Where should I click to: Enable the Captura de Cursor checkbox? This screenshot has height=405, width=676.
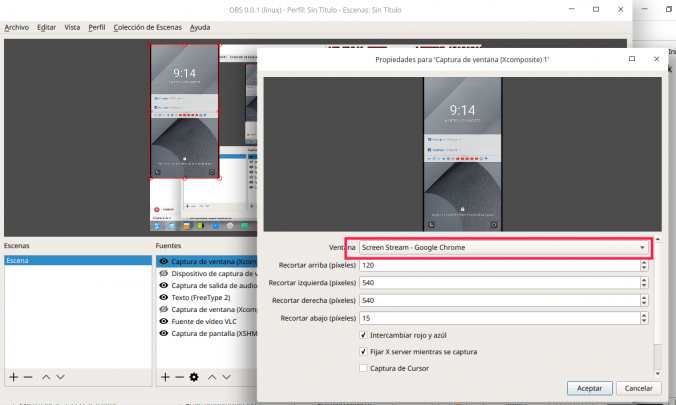362,368
